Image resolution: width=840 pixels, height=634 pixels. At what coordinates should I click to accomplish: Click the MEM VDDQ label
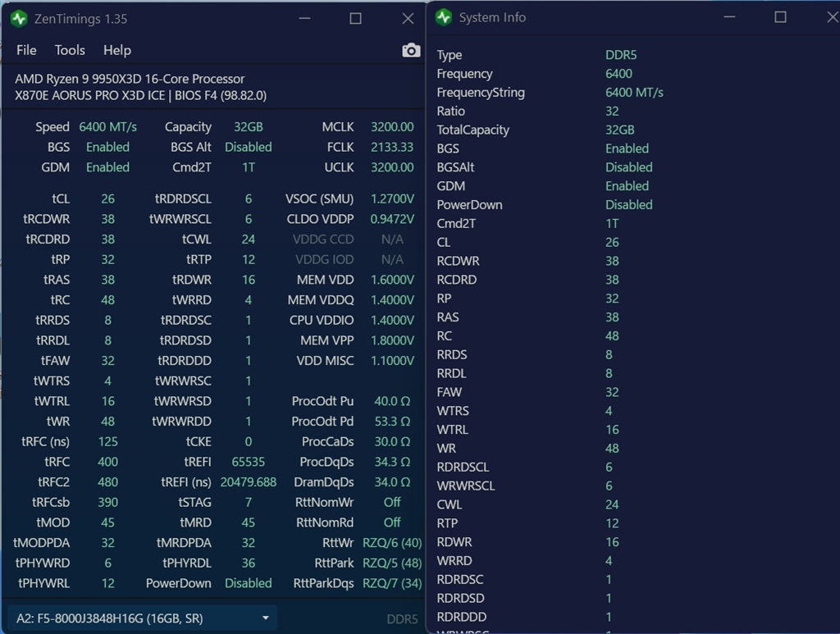321,300
